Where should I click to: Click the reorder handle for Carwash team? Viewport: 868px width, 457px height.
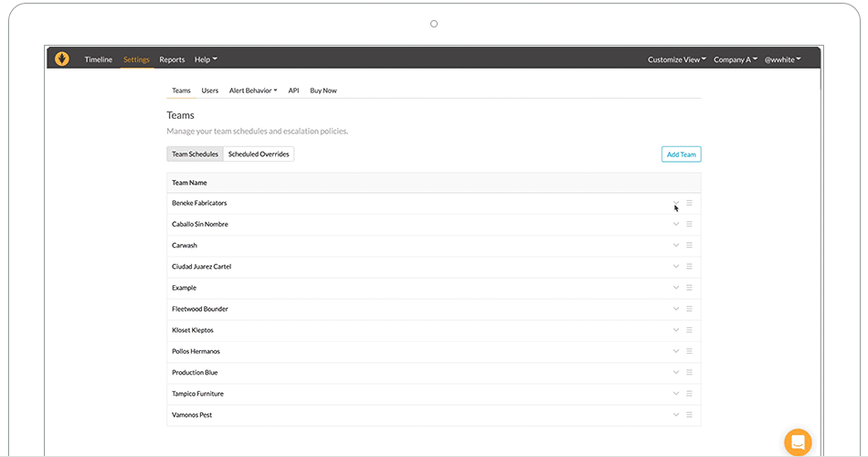tap(689, 245)
